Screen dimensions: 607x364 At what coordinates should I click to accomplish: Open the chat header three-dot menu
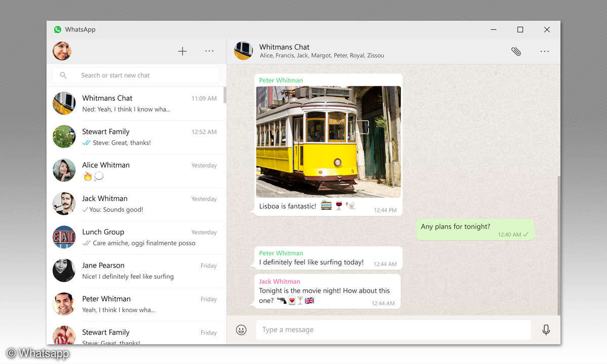click(544, 51)
